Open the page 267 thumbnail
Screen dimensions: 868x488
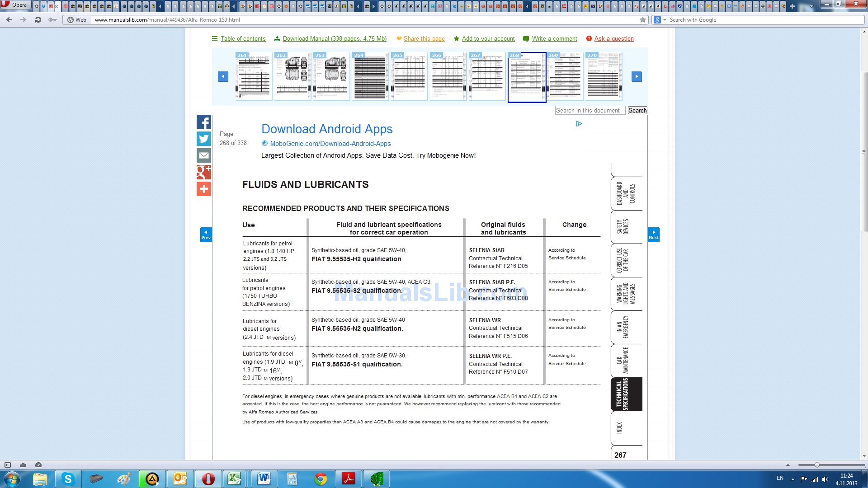tap(487, 76)
